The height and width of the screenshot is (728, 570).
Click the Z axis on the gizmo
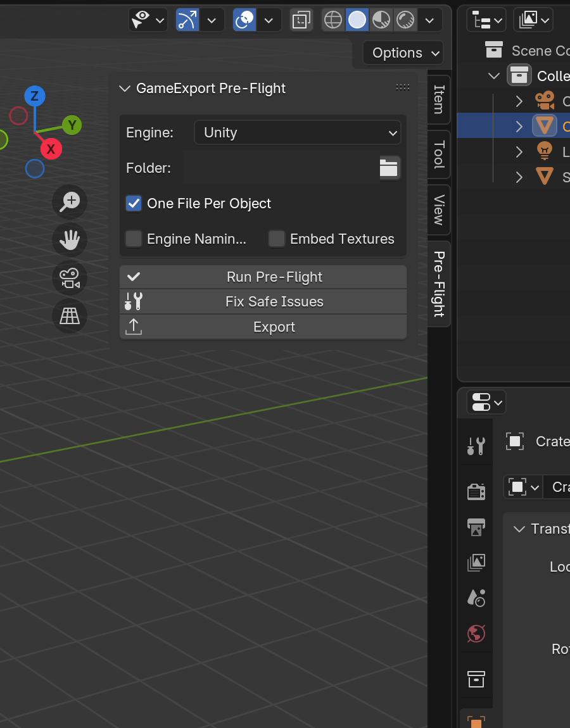pos(35,96)
